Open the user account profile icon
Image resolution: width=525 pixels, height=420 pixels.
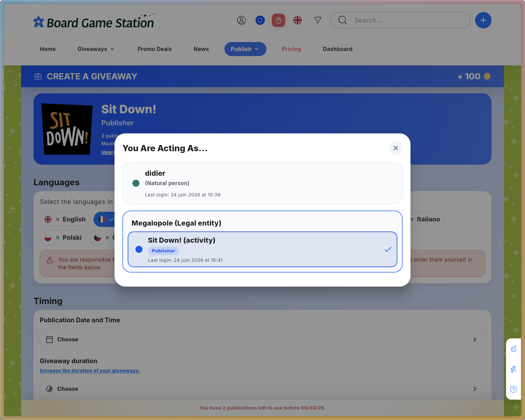tap(241, 20)
